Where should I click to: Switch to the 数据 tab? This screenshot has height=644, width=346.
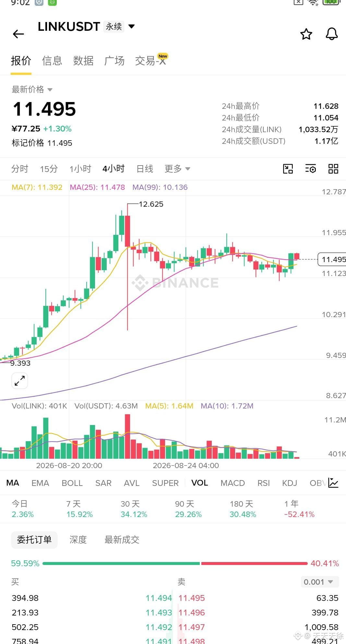(83, 61)
